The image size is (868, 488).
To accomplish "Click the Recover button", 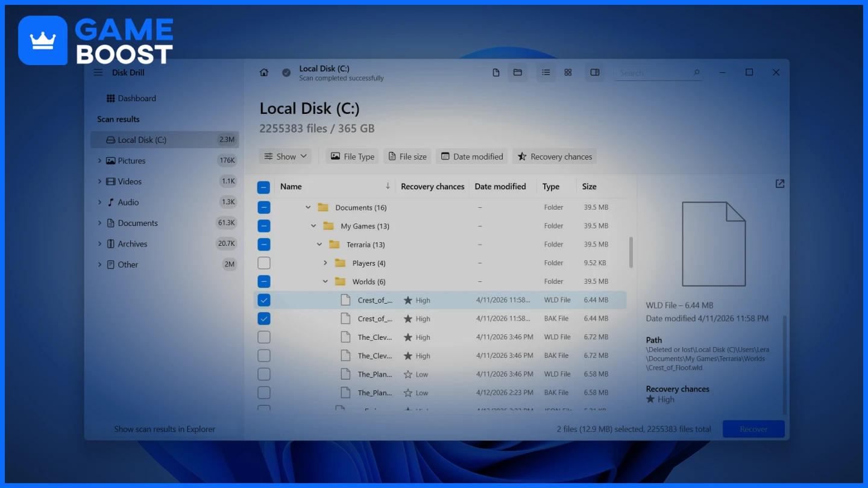I will tap(753, 428).
